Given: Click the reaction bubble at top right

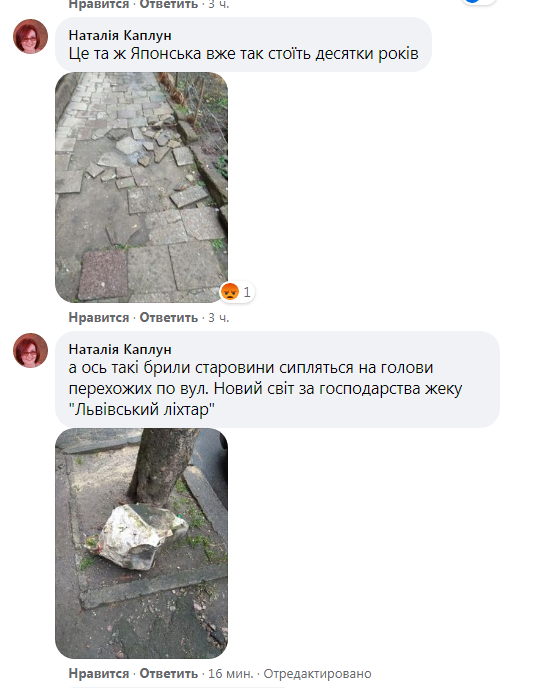Looking at the screenshot, I should 478,2.
